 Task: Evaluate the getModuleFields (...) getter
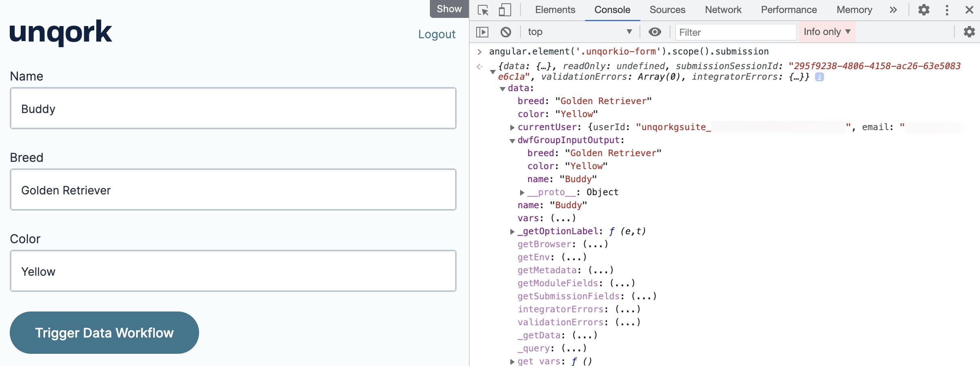click(x=622, y=283)
